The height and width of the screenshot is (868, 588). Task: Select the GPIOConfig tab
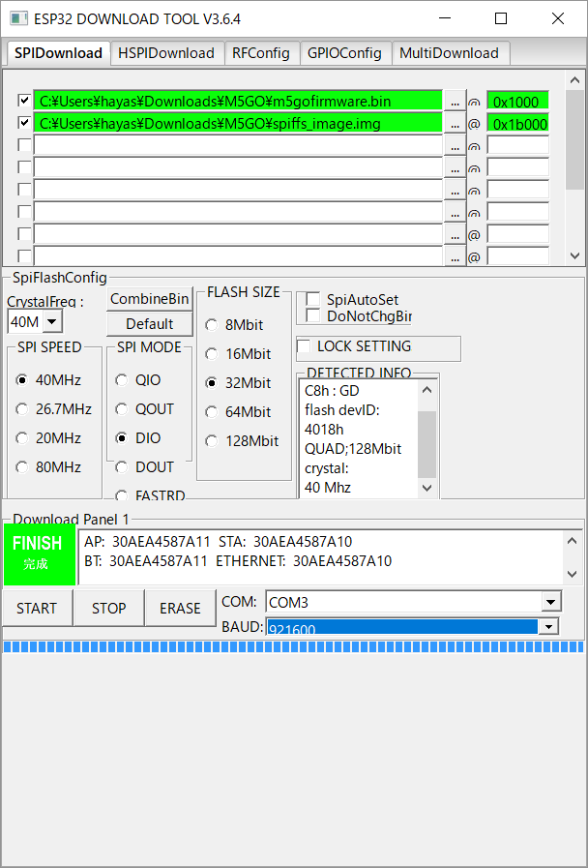[344, 53]
